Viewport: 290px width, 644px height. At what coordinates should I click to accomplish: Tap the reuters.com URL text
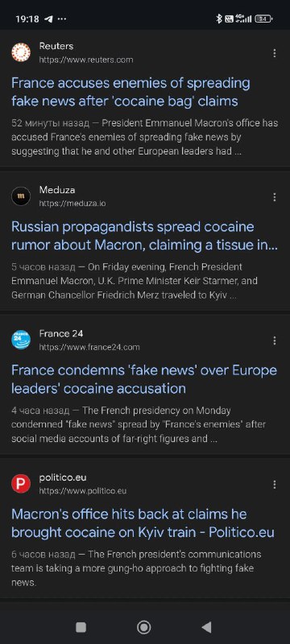86,60
